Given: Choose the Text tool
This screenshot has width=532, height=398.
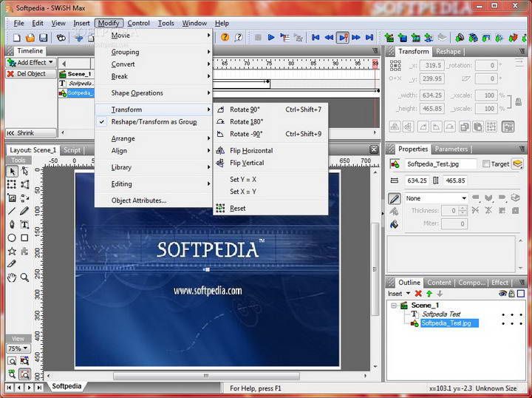Looking at the screenshot, I should [24, 224].
